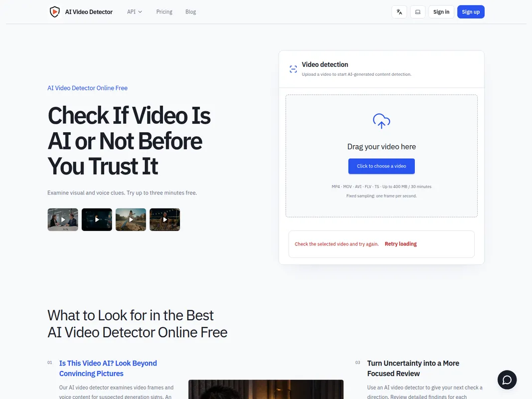The height and width of the screenshot is (399, 532).
Task: Go to the Pricing page
Action: (x=164, y=12)
